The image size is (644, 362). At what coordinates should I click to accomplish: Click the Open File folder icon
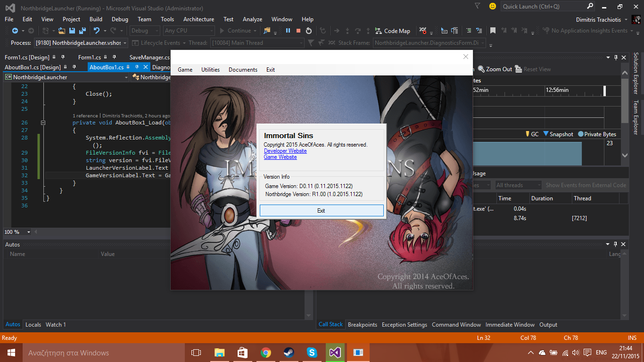tap(62, 31)
